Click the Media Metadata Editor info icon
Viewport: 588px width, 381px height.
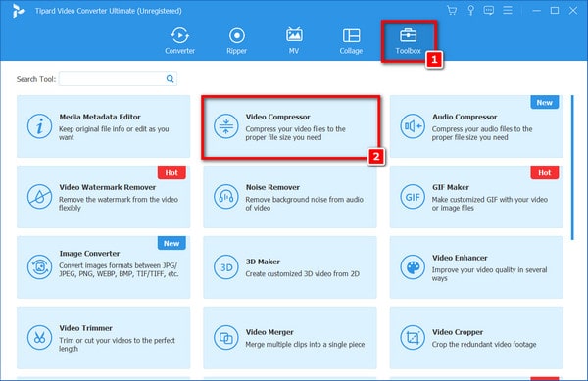(39, 126)
